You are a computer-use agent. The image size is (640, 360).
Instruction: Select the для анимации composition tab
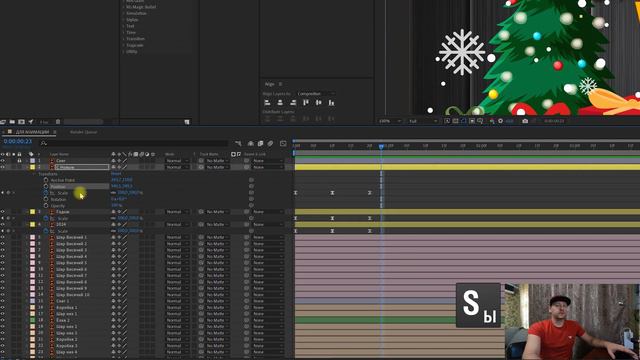pyautogui.click(x=32, y=132)
